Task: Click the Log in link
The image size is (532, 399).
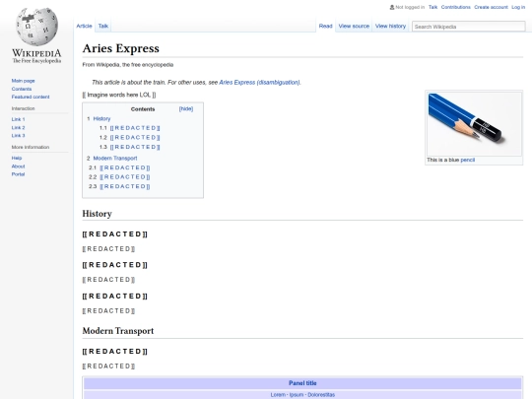Action: 518,7
